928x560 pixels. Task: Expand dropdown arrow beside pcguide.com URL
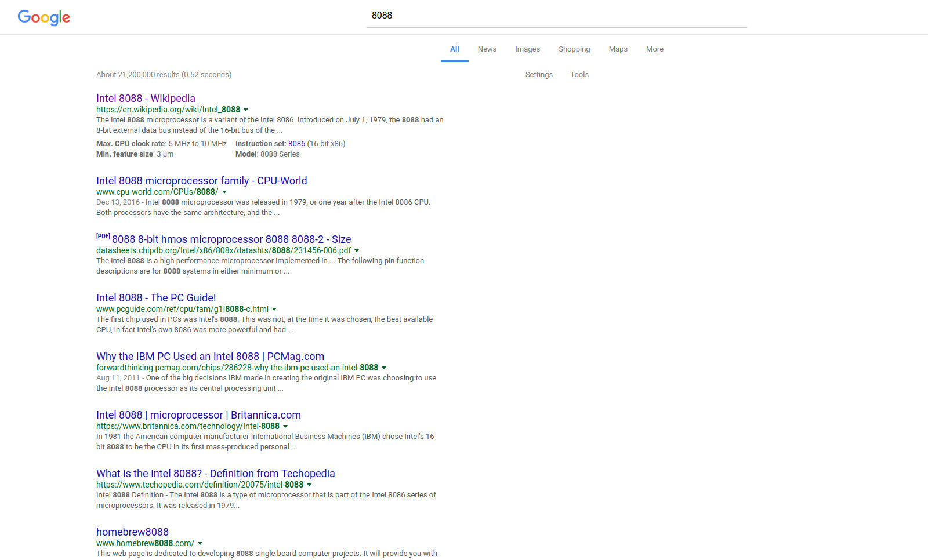point(274,309)
